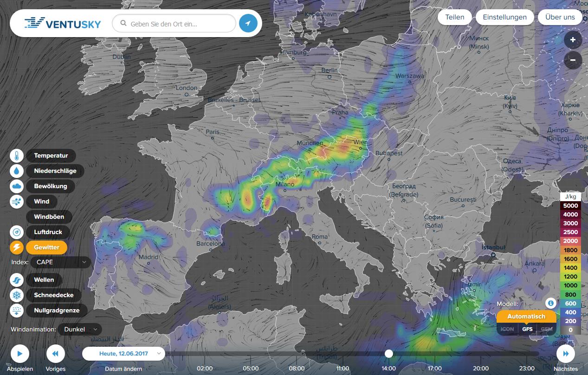Select the waves layer icon
The height and width of the screenshot is (375, 588).
pos(17,280)
